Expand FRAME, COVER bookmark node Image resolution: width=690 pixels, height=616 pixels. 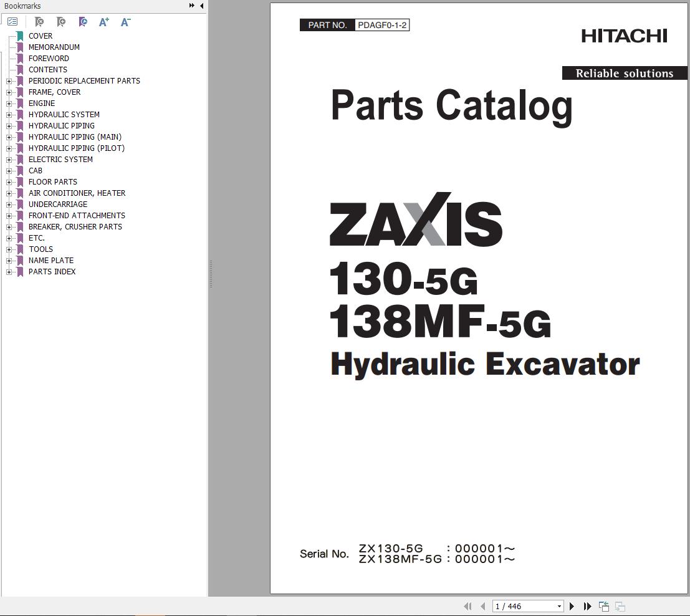pos(9,92)
